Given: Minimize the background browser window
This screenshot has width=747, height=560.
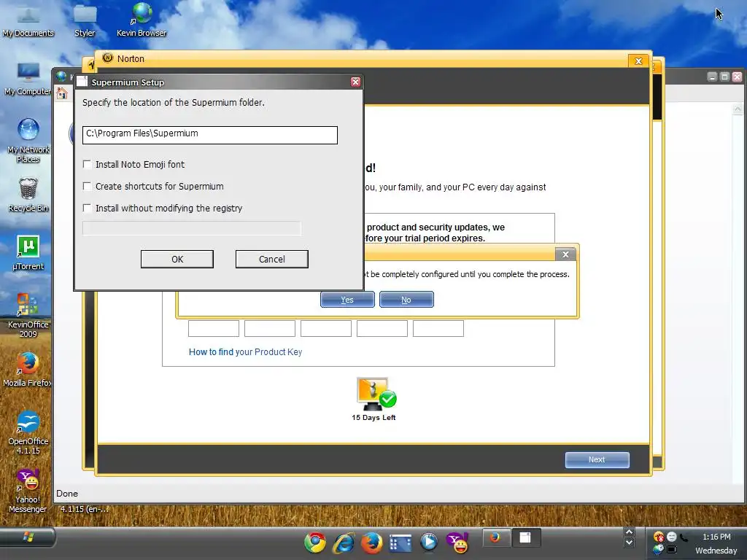Looking at the screenshot, I should (x=712, y=77).
